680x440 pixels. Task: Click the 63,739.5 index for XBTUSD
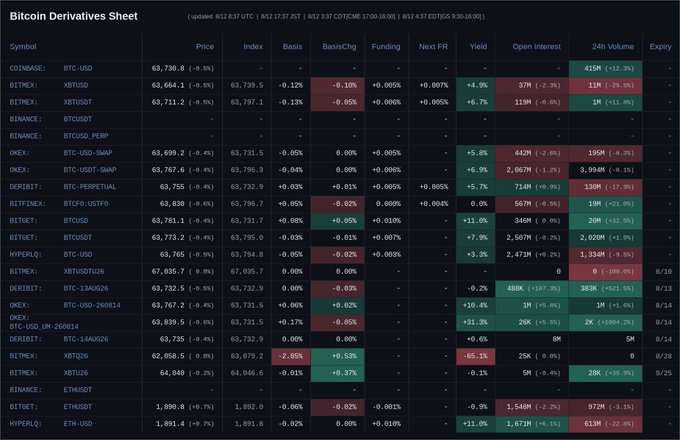(247, 85)
